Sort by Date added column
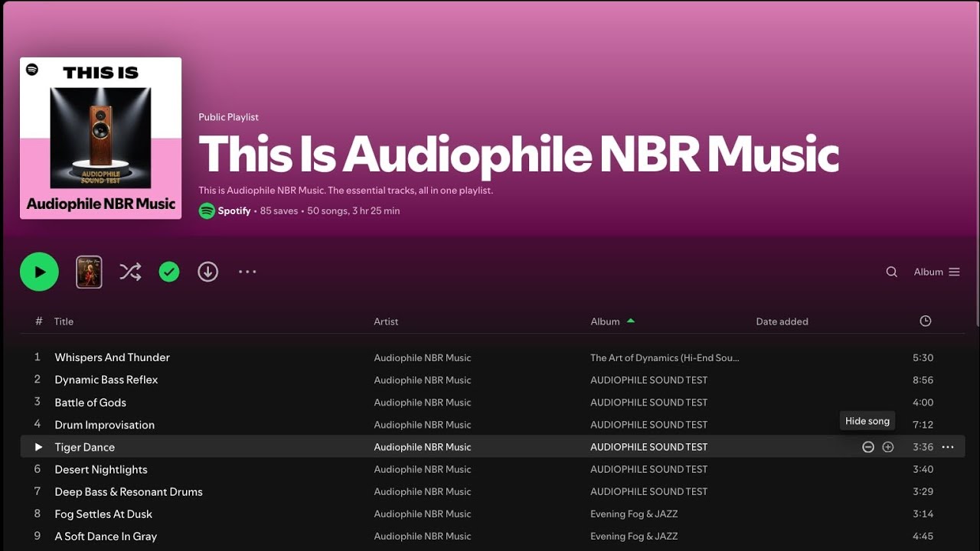The height and width of the screenshot is (551, 980). point(782,321)
